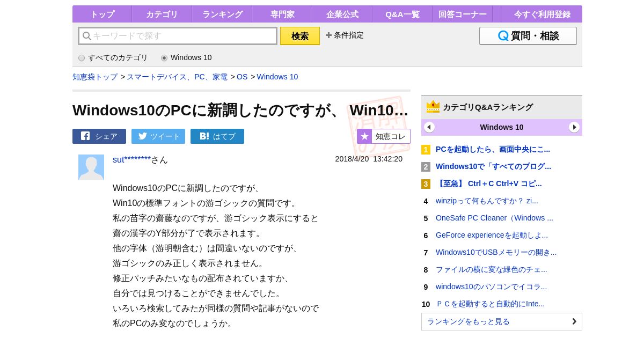This screenshot has width=644, height=338.
Task: Click the Q icon on 質問・相談 button
Action: (503, 36)
